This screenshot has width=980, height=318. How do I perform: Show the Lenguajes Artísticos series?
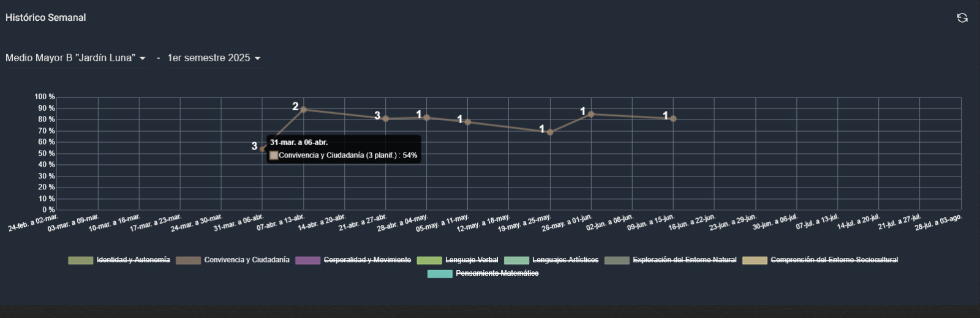click(565, 260)
